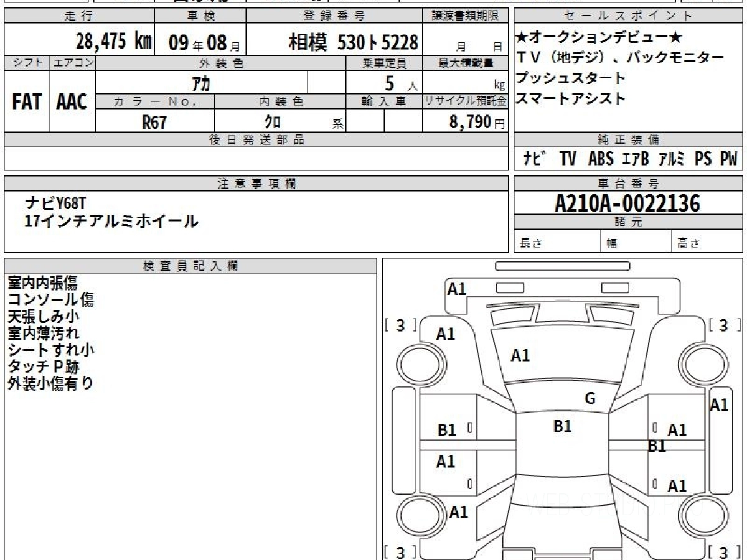Click the 注意事項欄 header
The width and height of the screenshot is (747, 560).
(x=256, y=184)
